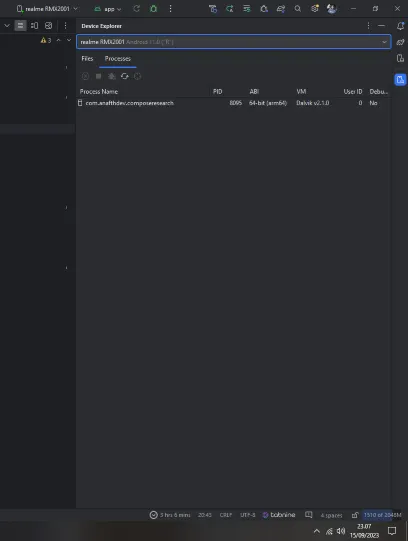Open the realme RMX2001 run device selector
The image size is (408, 541).
47,9
